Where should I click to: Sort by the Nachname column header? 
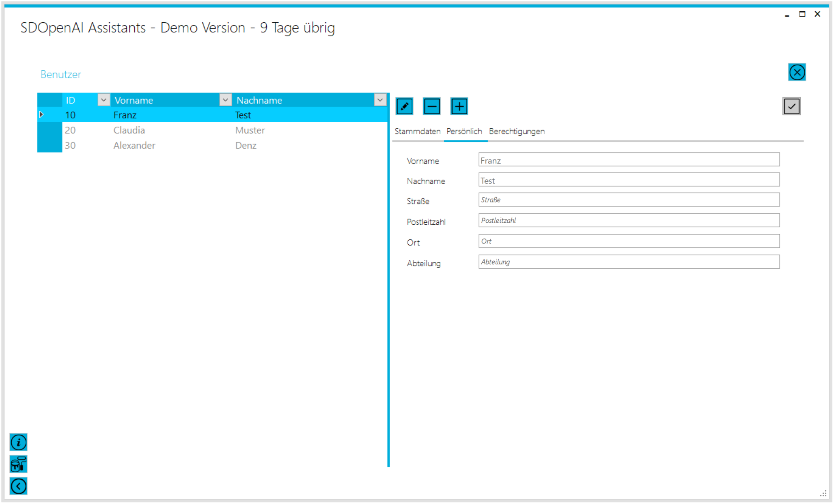(x=260, y=100)
